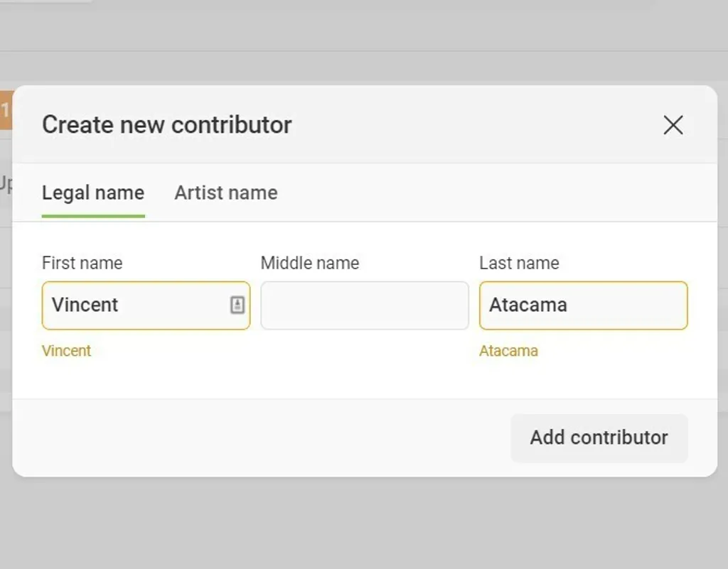
Task: Click the Last name input showing Atacama
Action: [583, 305]
